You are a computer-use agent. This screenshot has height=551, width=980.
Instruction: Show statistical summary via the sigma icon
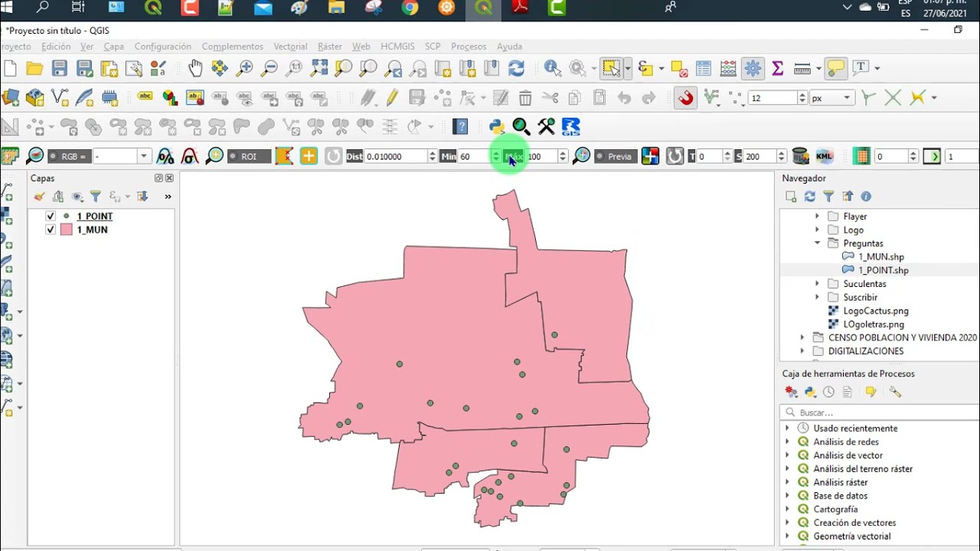coord(778,68)
